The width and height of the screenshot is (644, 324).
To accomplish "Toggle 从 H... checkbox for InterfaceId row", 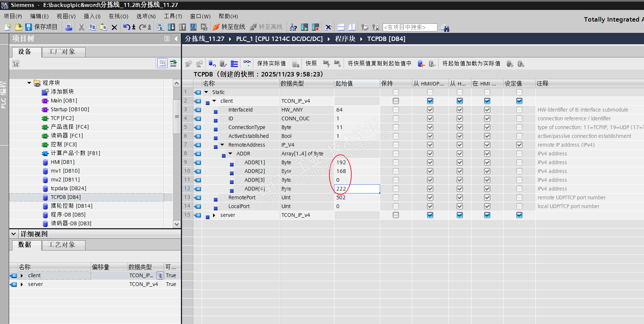I will (460, 110).
